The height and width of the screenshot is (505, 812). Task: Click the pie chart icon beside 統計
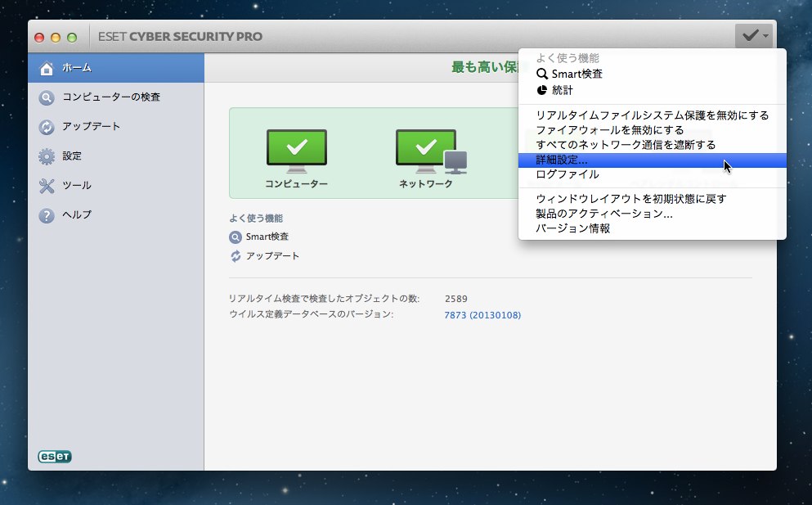point(541,90)
